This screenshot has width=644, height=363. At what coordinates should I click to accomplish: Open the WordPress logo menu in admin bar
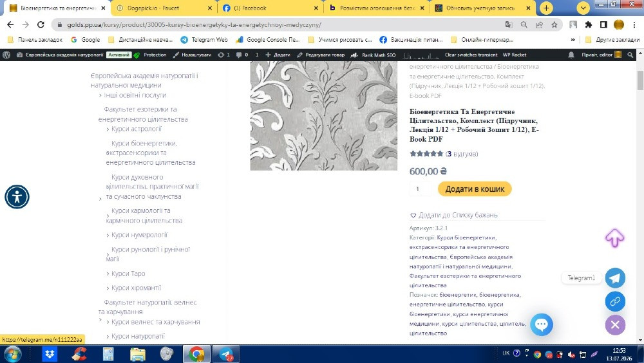[x=6, y=55]
